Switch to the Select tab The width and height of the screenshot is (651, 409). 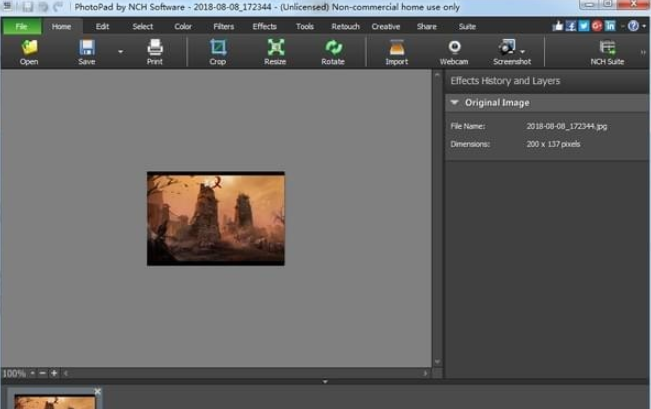point(142,27)
